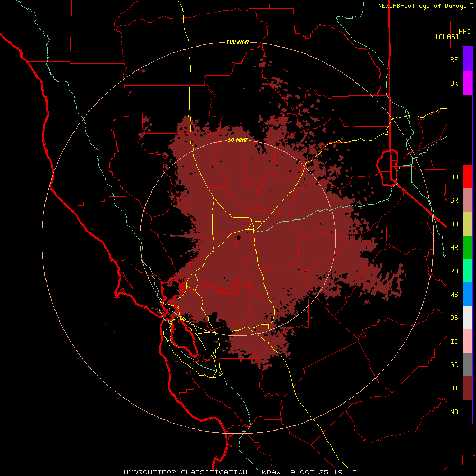476x476 pixels.
Task: Click the GC legend label
Action: point(454,364)
